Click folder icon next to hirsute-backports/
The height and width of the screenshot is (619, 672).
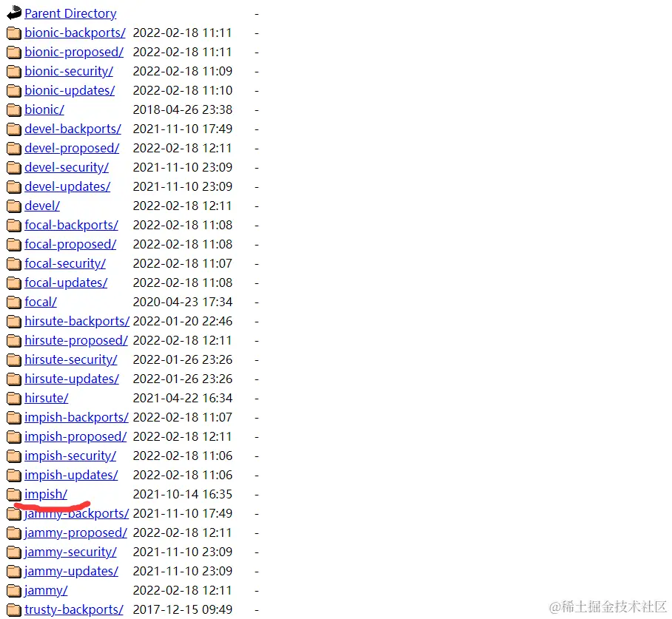[x=14, y=321]
